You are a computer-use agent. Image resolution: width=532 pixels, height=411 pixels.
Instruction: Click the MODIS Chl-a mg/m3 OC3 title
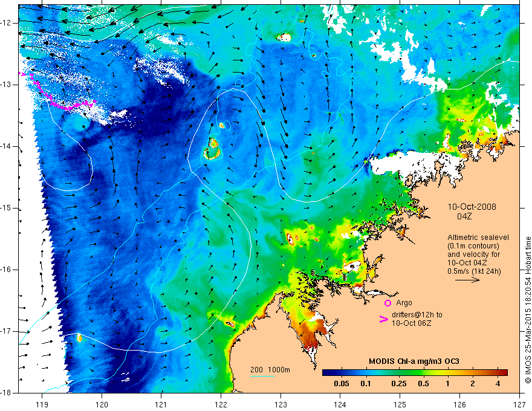point(414,361)
